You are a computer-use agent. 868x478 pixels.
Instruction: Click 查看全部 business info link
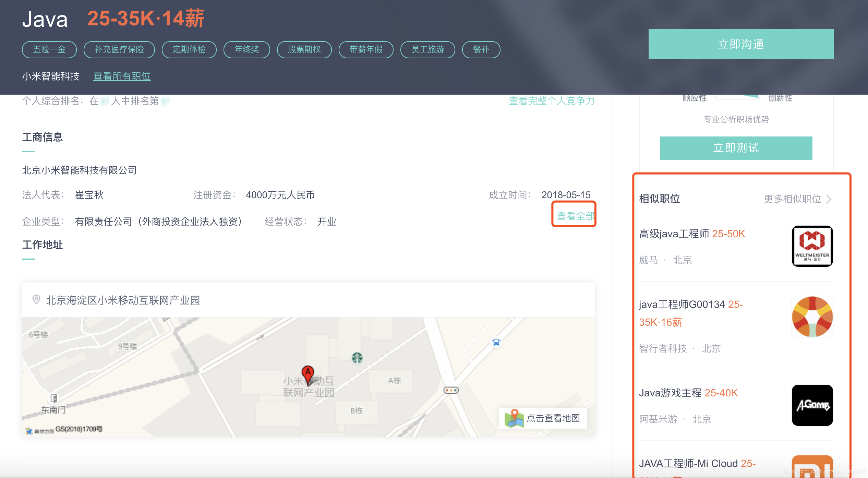tap(575, 216)
